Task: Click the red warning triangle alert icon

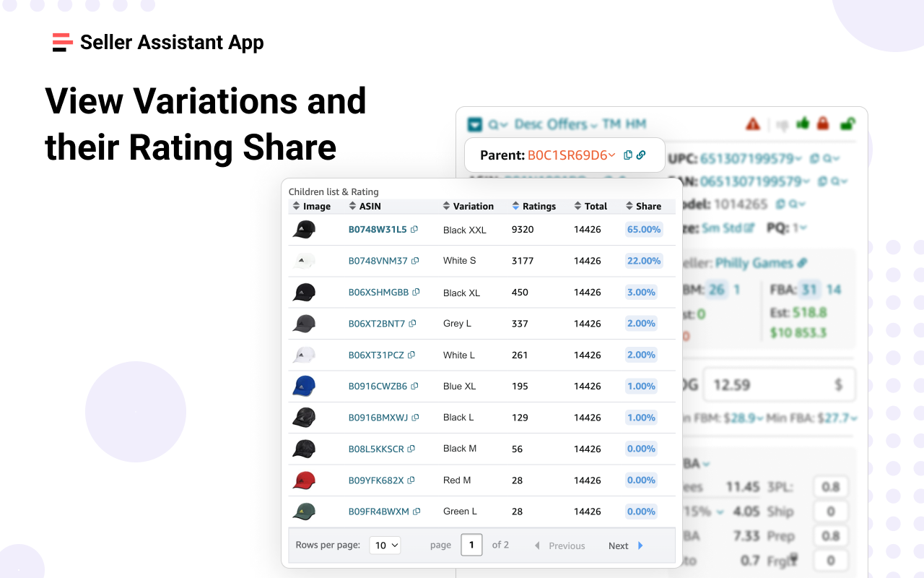Action: click(753, 124)
